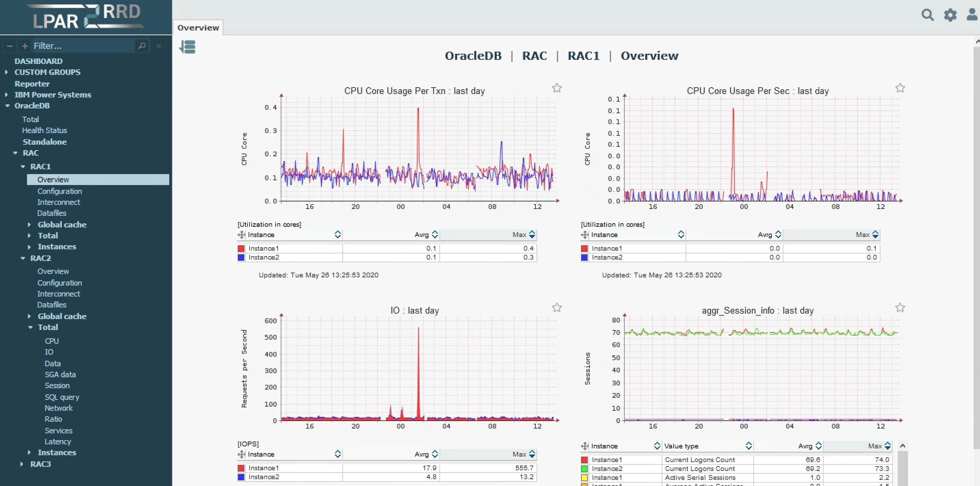Click the LPAR2RRD logo
The width and height of the screenshot is (980, 486).
click(x=87, y=17)
